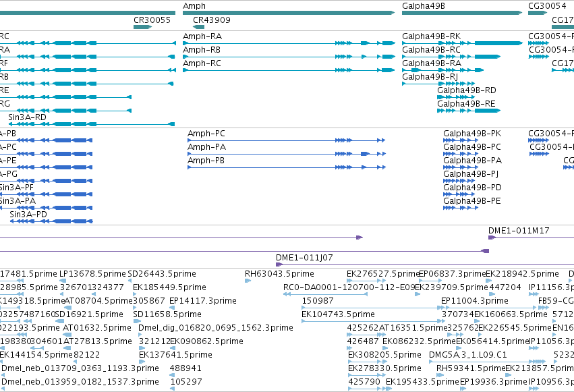Select the LP13678.5prime EST label
The width and height of the screenshot is (574, 392).
tap(92, 274)
